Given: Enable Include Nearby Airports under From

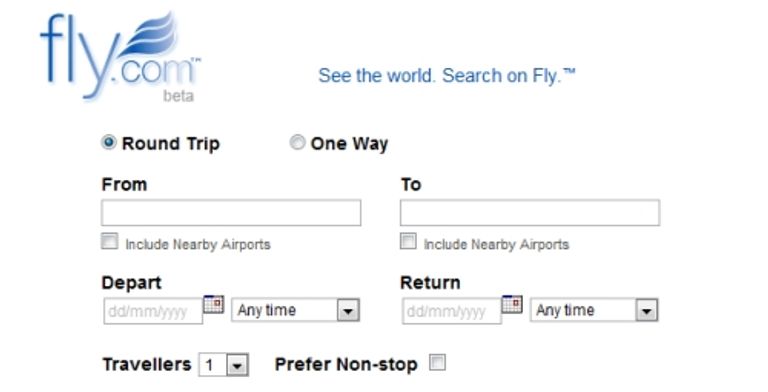Looking at the screenshot, I should [x=109, y=241].
